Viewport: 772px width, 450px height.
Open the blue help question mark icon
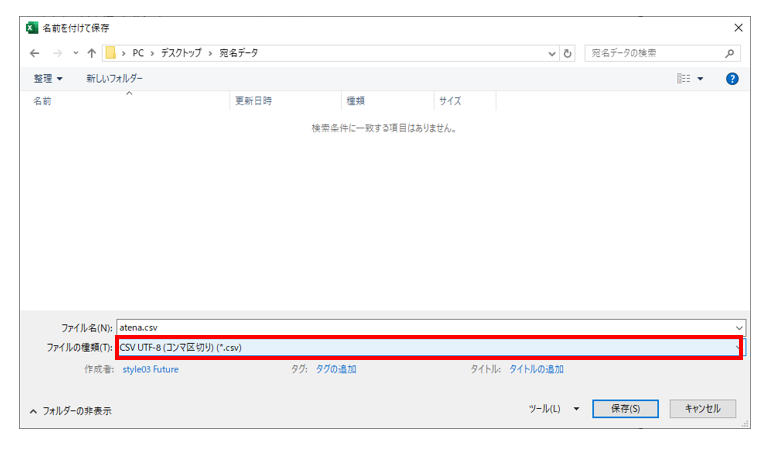[732, 78]
